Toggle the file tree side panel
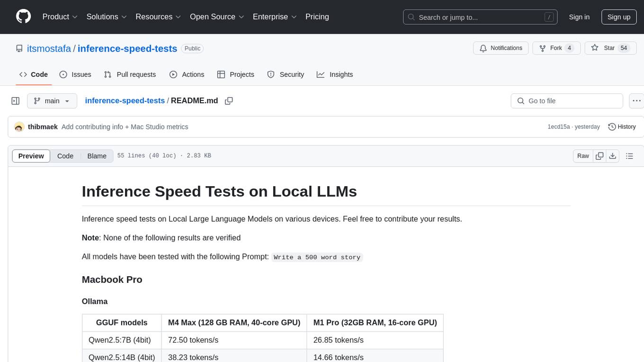This screenshot has height=362, width=644. (16, 101)
